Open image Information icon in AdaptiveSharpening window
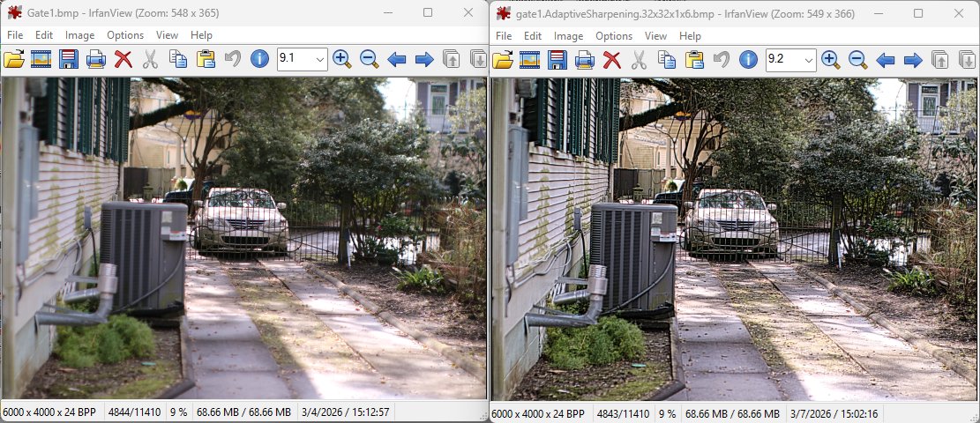The image size is (980, 423). tap(748, 59)
